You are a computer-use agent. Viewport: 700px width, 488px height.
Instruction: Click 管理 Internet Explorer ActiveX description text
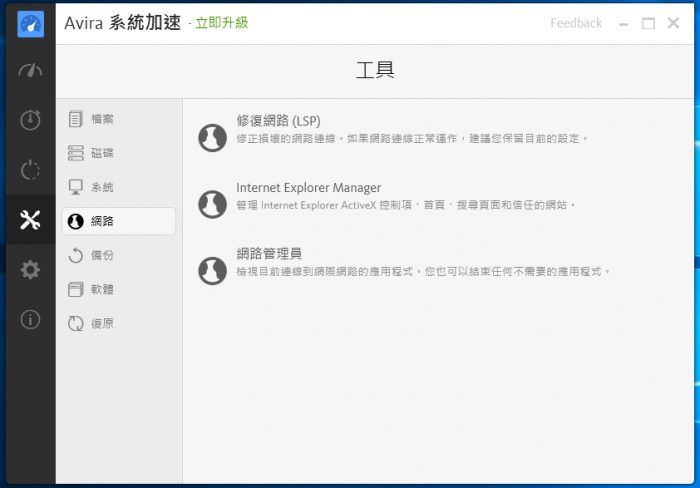pos(406,205)
